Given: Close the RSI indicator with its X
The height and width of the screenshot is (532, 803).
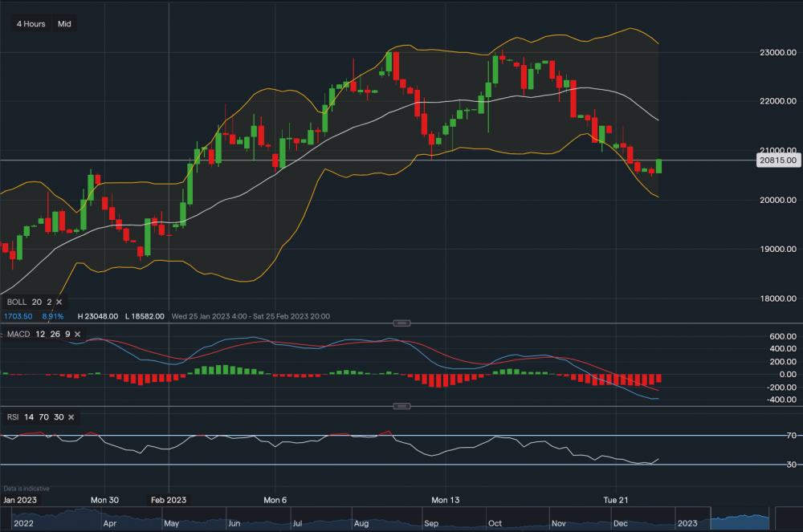Looking at the screenshot, I should [71, 417].
